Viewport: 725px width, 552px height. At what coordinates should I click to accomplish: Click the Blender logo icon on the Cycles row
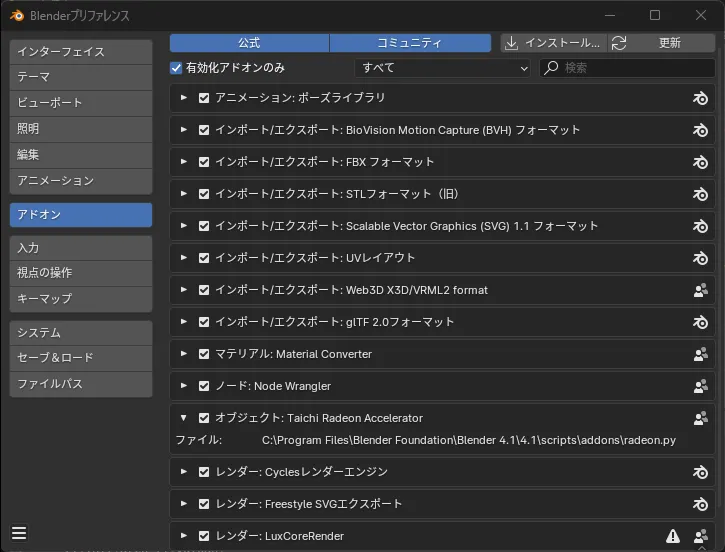coord(700,472)
